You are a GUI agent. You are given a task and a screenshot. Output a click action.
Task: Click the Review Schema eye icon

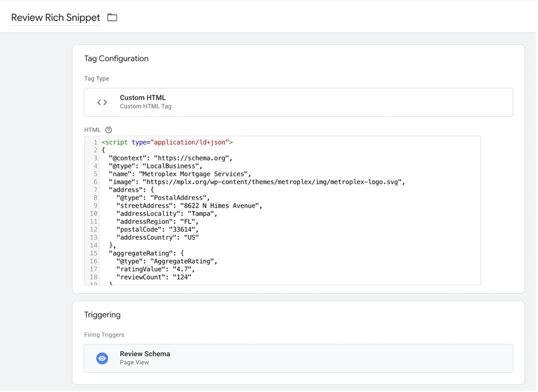click(x=102, y=358)
